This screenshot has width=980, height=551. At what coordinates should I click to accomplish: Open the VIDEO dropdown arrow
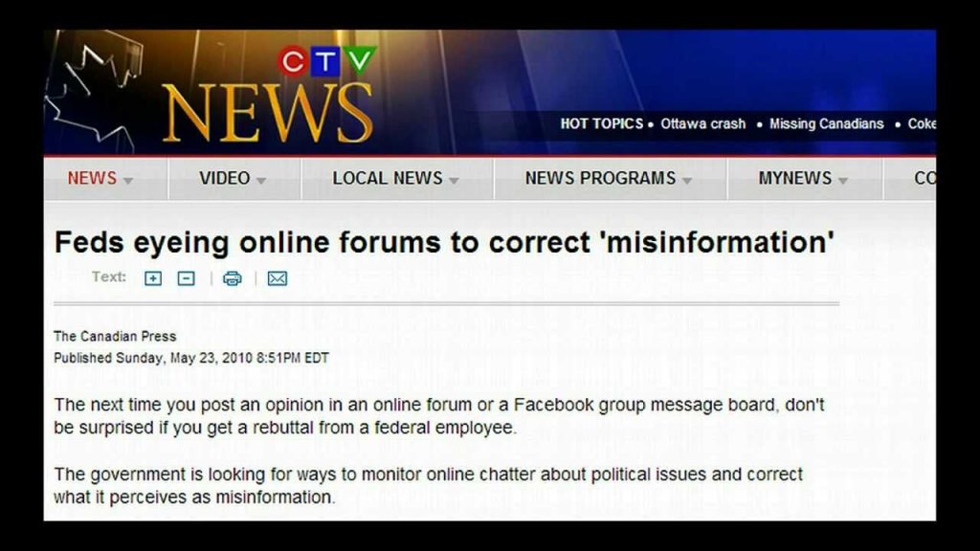tap(260, 181)
